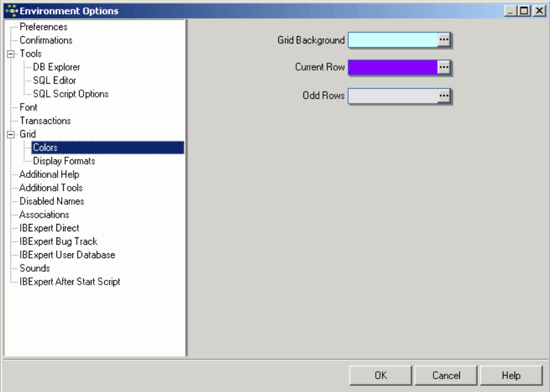Open color picker for Grid Background
550x392 pixels.
(444, 40)
